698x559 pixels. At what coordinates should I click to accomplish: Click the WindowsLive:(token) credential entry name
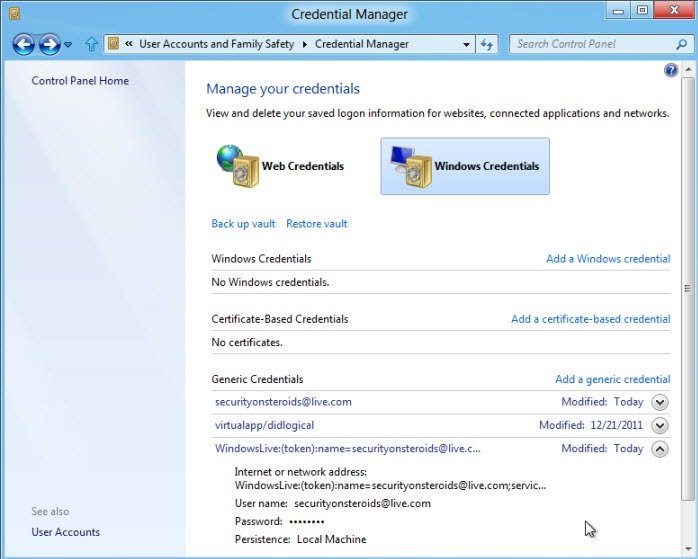pos(348,448)
